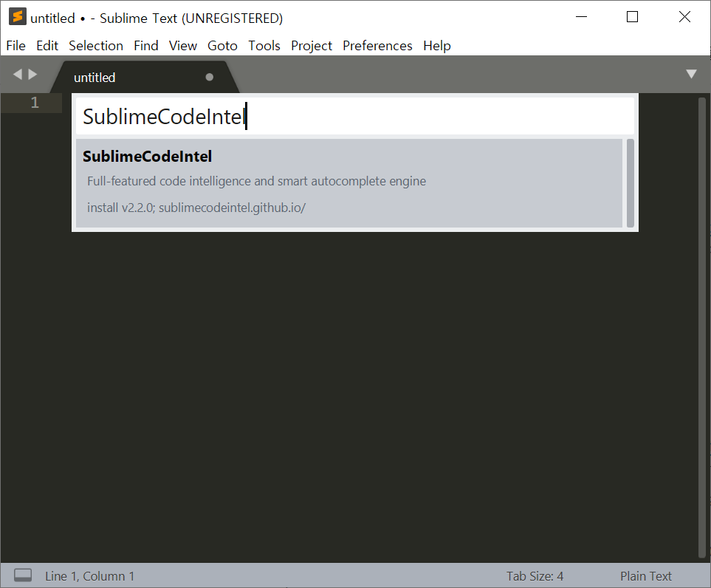Open the Plain Text syntax selector
This screenshot has height=588, width=711.
point(646,576)
